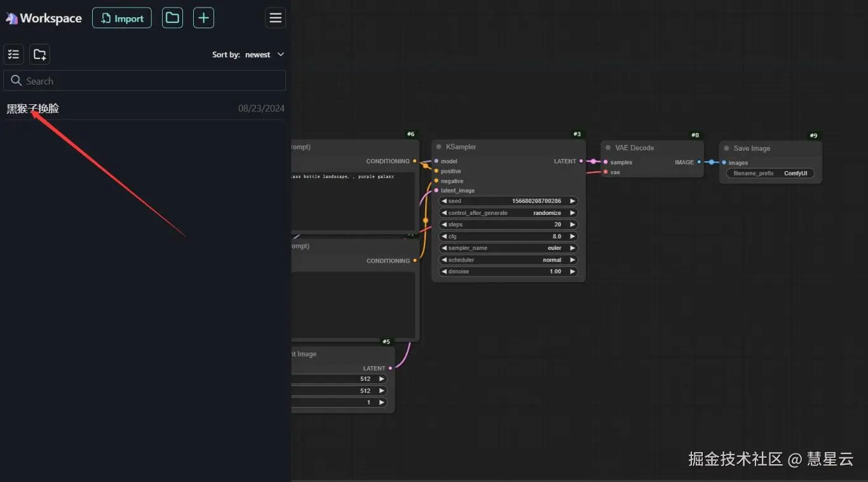This screenshot has height=482, width=868.
Task: Click the #9 badge on Save Image node
Action: tap(814, 135)
